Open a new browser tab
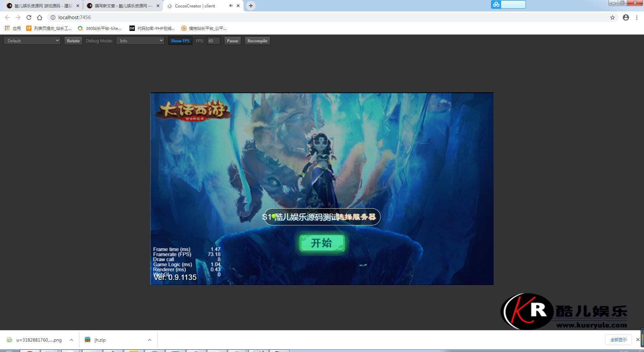The image size is (644, 352). [251, 6]
